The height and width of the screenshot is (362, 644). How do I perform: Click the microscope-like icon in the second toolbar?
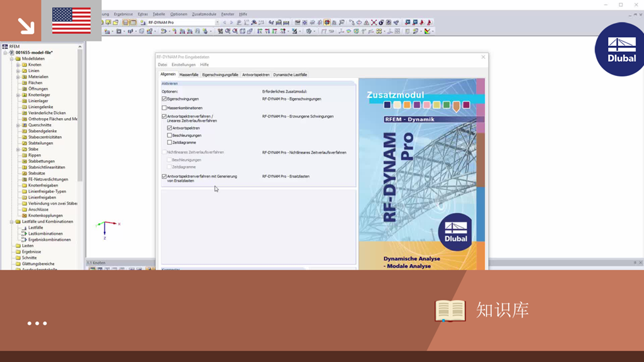click(295, 31)
